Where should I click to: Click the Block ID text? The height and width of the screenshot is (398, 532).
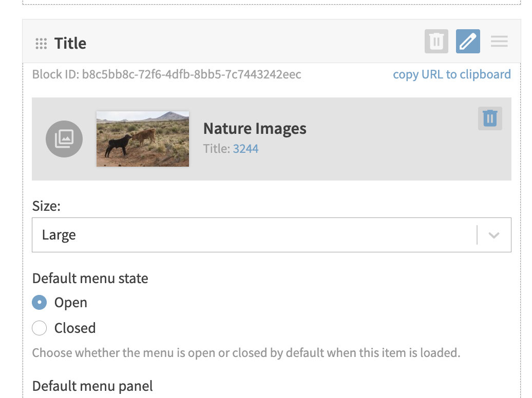click(166, 74)
